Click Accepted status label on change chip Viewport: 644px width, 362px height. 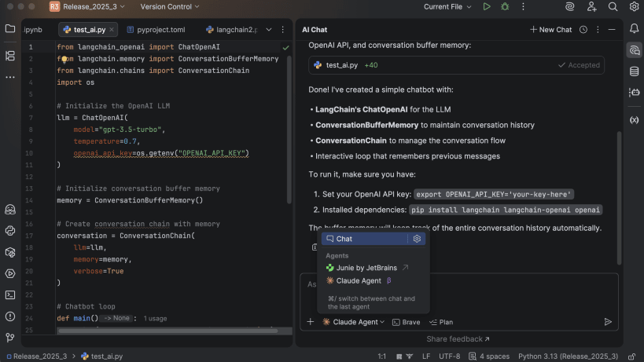coord(579,65)
